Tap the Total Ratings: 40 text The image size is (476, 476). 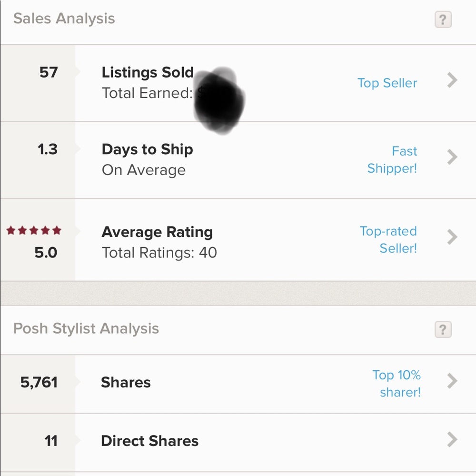159,253
